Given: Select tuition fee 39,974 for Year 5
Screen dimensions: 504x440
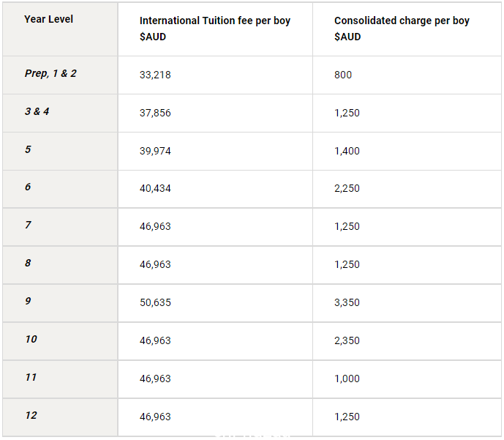Looking at the screenshot, I should click(x=155, y=151).
